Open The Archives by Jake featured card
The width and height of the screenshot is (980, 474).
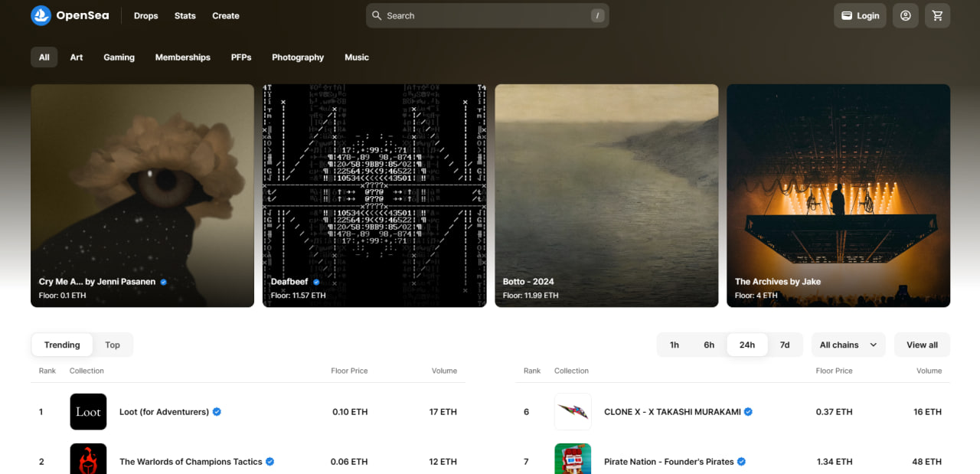[838, 195]
